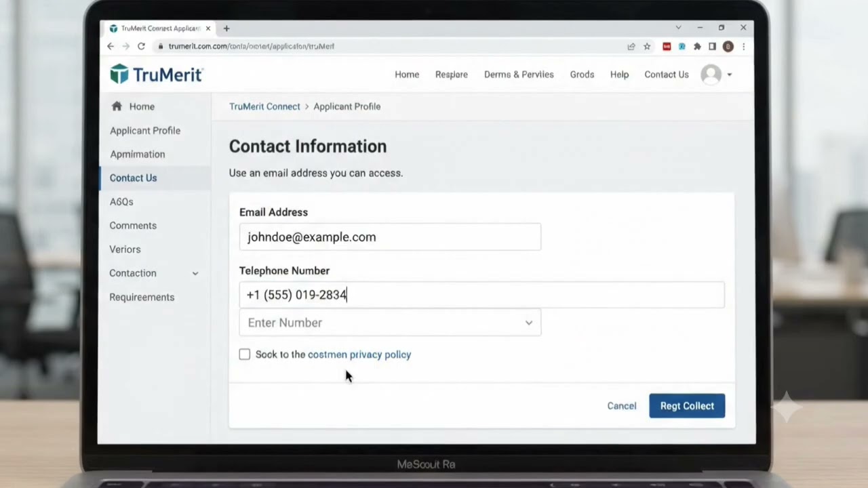Open a new tab with the plus icon
The width and height of the screenshot is (868, 488).
[x=226, y=28]
